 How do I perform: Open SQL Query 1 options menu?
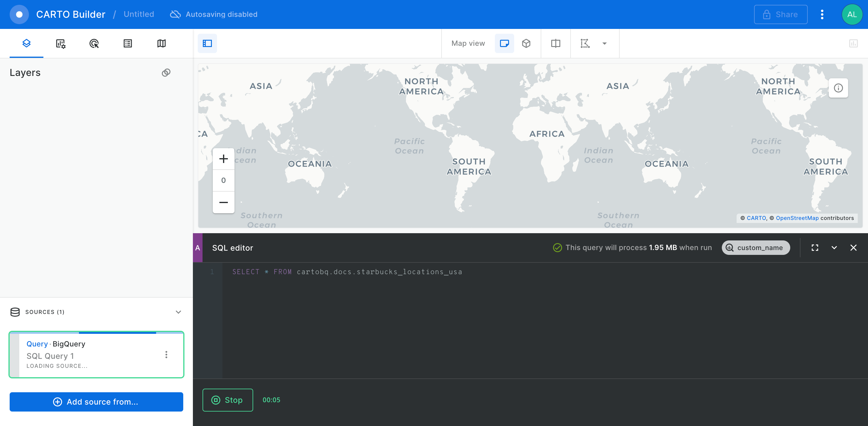click(x=166, y=355)
